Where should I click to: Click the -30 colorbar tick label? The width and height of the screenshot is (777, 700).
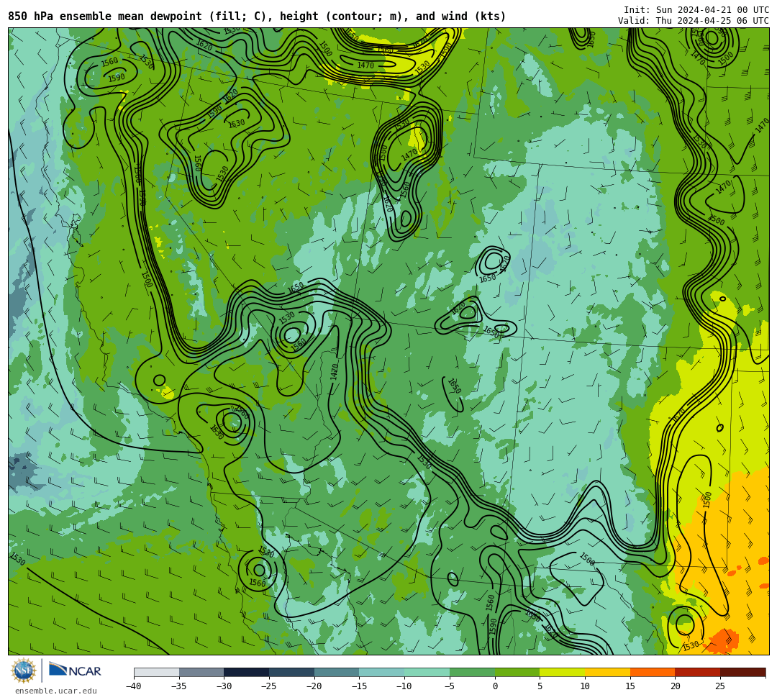(x=224, y=686)
